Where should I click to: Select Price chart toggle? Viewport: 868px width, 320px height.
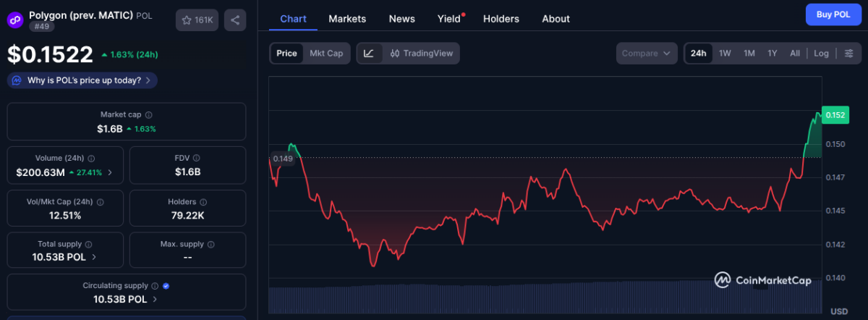tap(286, 53)
